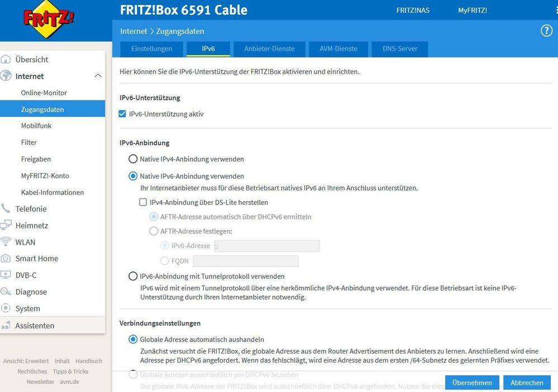Click the System gear icon

6,308
